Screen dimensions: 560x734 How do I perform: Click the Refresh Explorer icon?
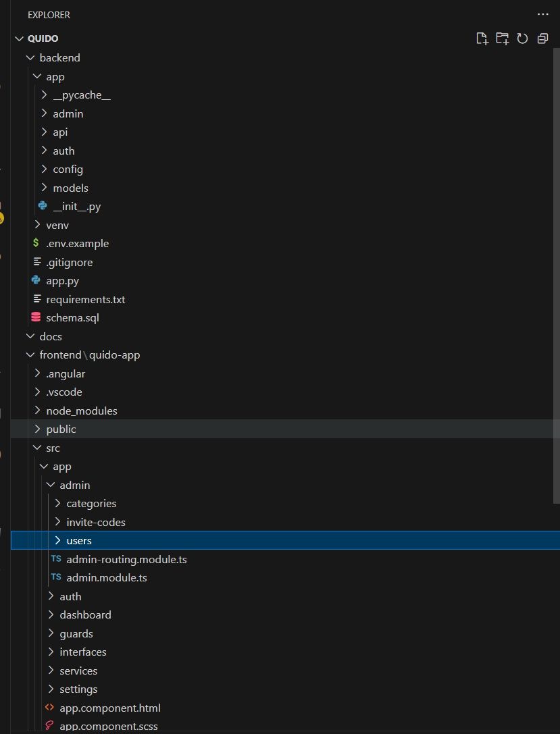click(x=522, y=38)
